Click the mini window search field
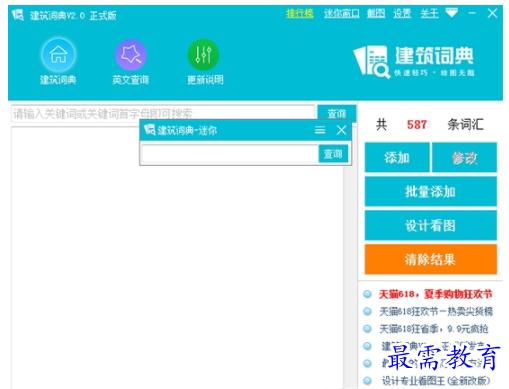The width and height of the screenshot is (509, 389). pos(230,154)
